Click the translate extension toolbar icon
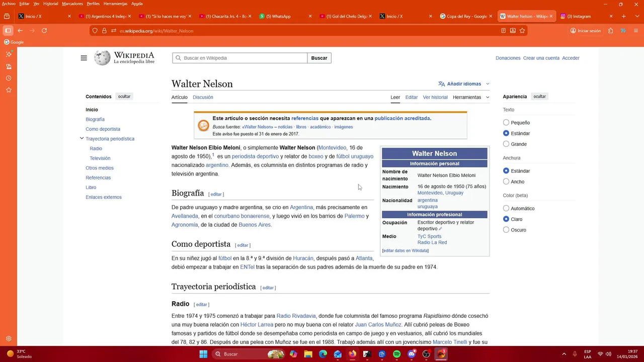 point(623,31)
